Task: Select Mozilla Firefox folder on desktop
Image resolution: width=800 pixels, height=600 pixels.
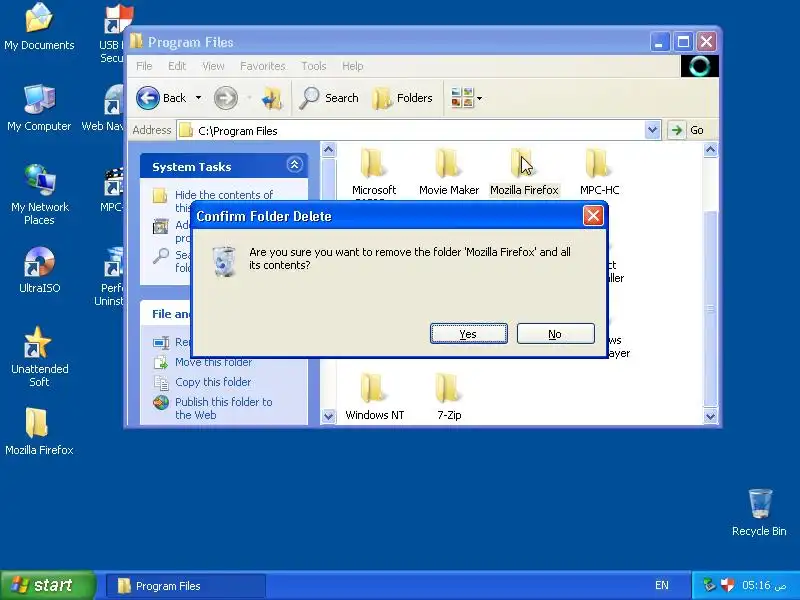Action: [x=39, y=432]
